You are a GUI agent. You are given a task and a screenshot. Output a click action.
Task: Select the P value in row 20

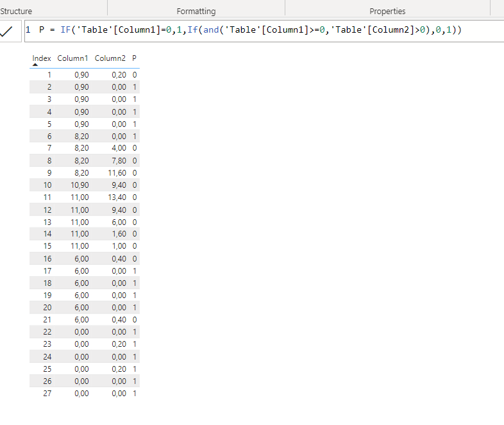(135, 308)
